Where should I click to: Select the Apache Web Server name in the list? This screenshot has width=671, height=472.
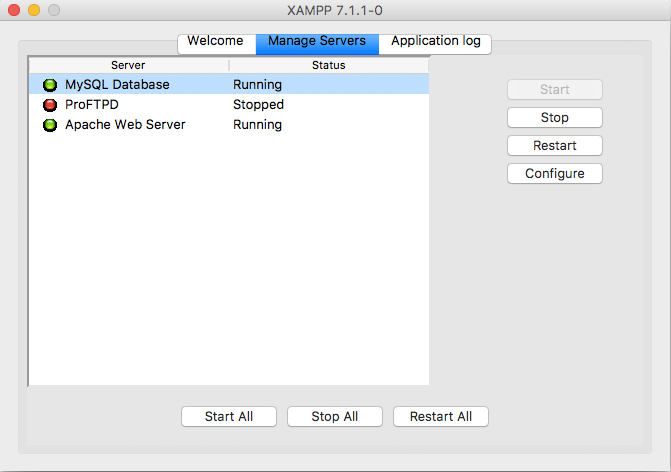tap(125, 125)
